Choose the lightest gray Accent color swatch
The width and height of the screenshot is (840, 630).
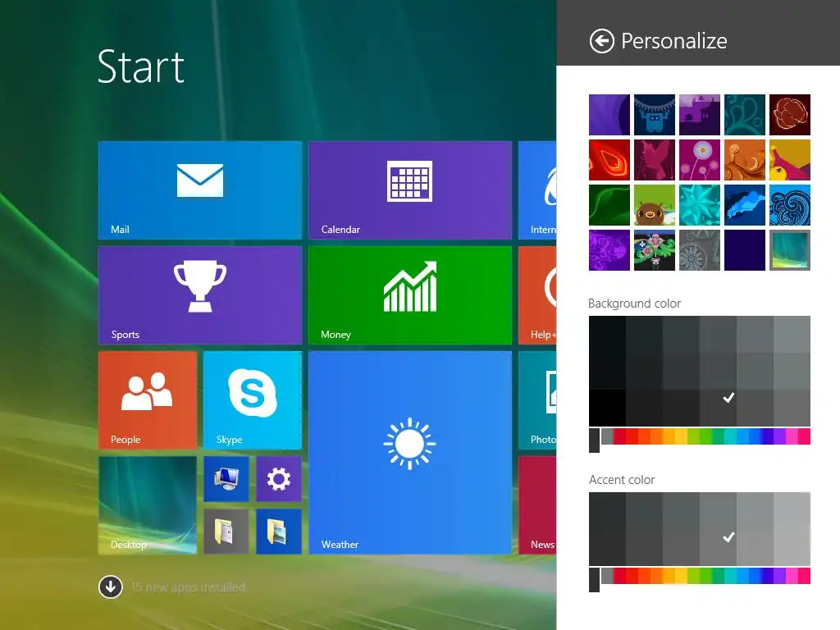tap(792, 529)
